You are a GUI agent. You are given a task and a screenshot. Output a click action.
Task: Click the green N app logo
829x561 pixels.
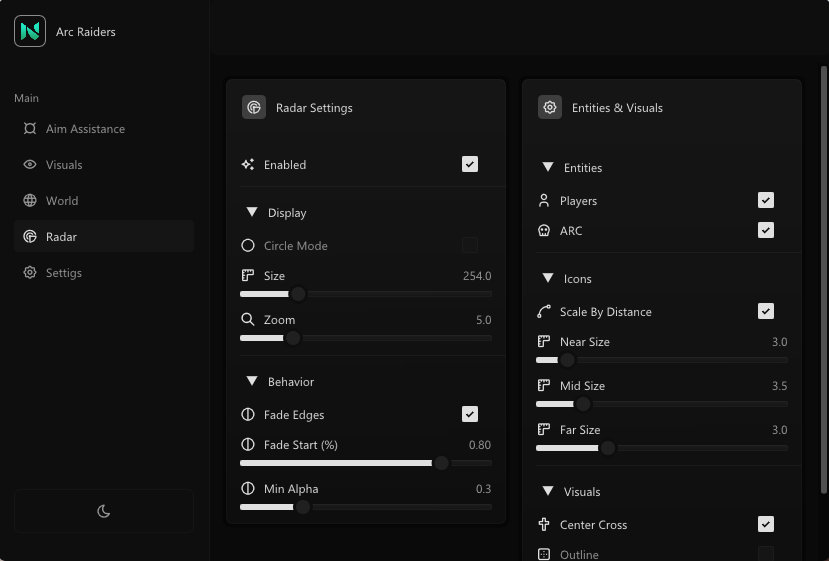pos(30,31)
